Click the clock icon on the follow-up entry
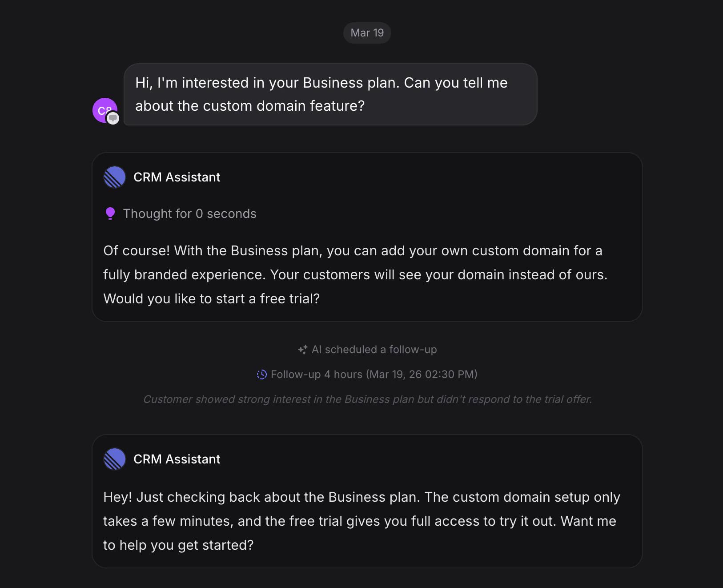The height and width of the screenshot is (588, 723). pyautogui.click(x=262, y=374)
